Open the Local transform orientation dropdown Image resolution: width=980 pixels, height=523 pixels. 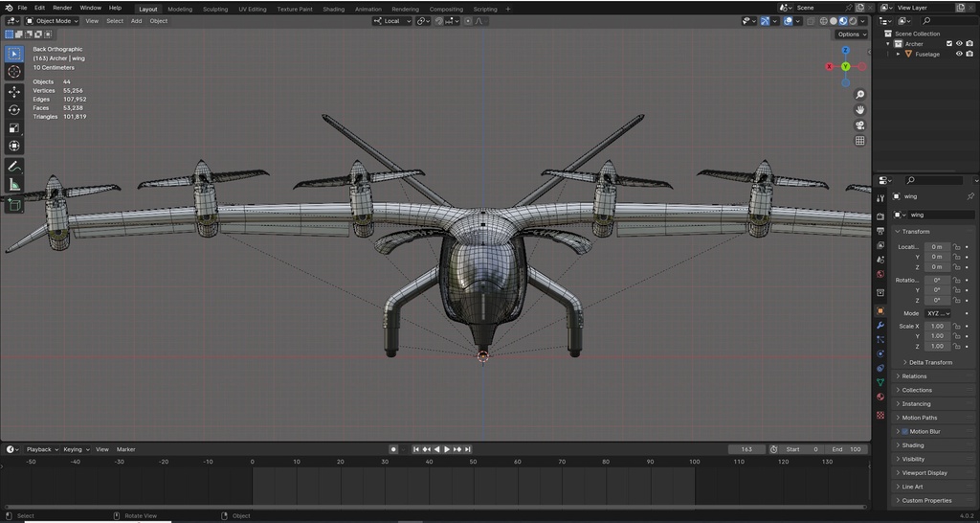[x=391, y=21]
